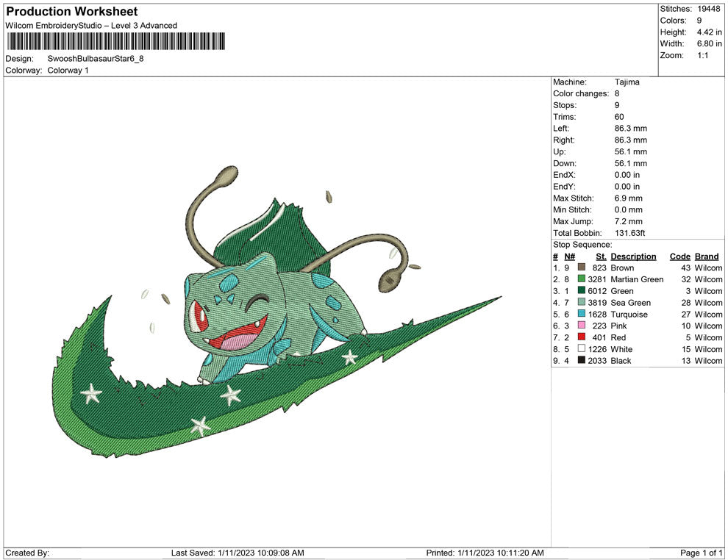
Task: Click the height value '4.42 in'
Action: pos(709,32)
